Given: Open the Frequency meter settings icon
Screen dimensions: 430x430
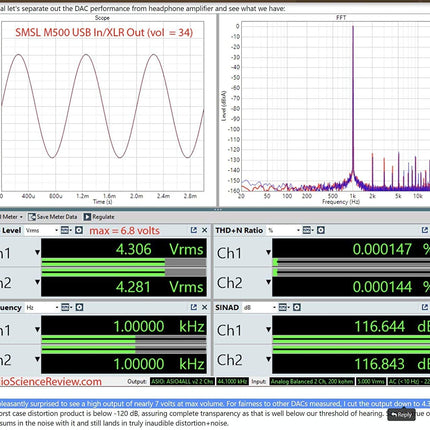Looking at the screenshot, I should [65, 307].
